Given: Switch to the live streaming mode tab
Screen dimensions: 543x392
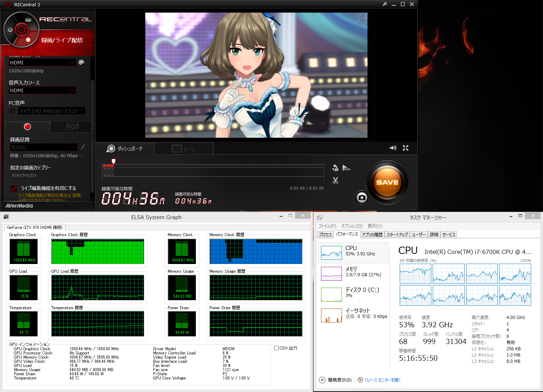Looking at the screenshot, I should [x=72, y=127].
